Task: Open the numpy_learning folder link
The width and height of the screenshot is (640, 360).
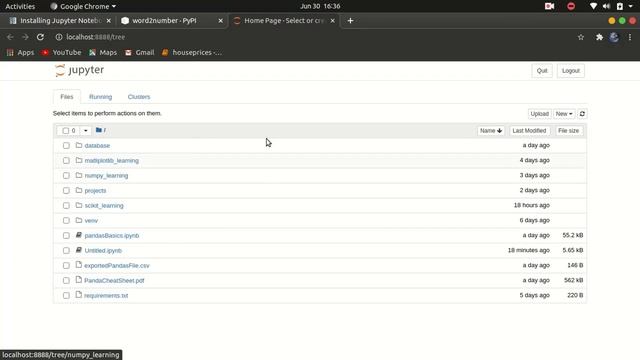Action: (106, 176)
